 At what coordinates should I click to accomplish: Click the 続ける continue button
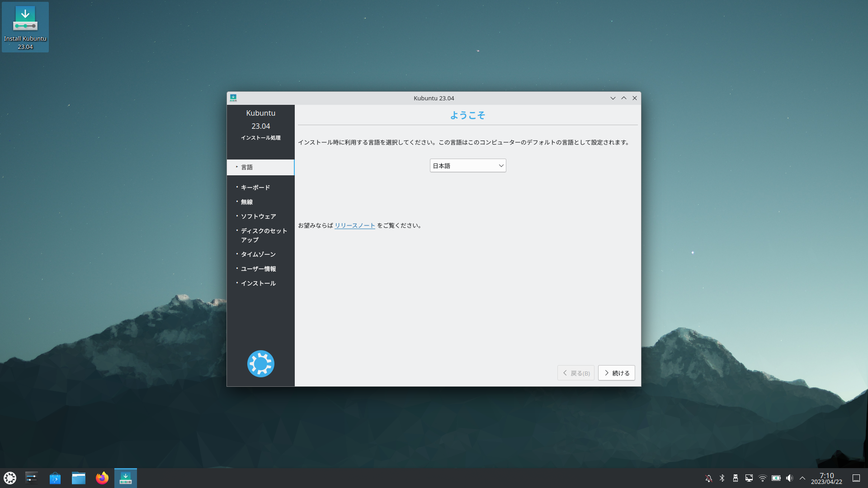[616, 373]
